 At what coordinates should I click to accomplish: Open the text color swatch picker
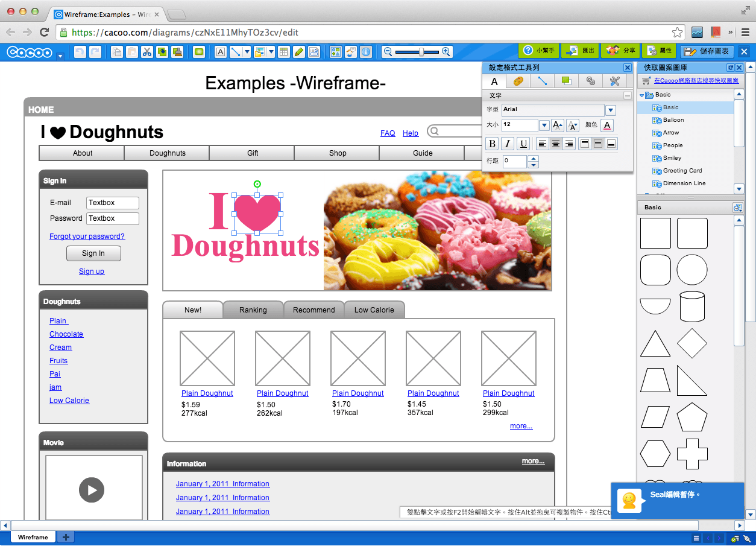pyautogui.click(x=607, y=125)
